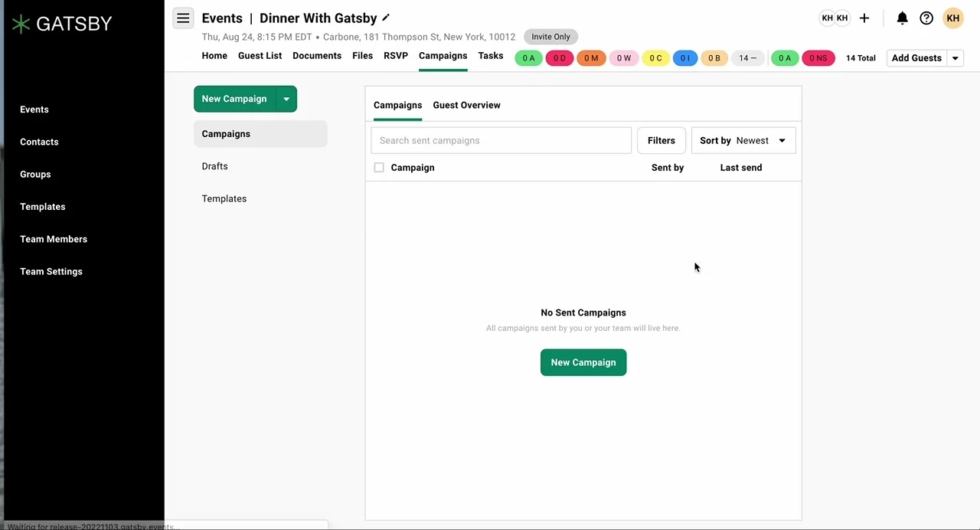Select the green 0 A pill beside 0 D
Viewport: 980px width, 530px height.
point(528,58)
